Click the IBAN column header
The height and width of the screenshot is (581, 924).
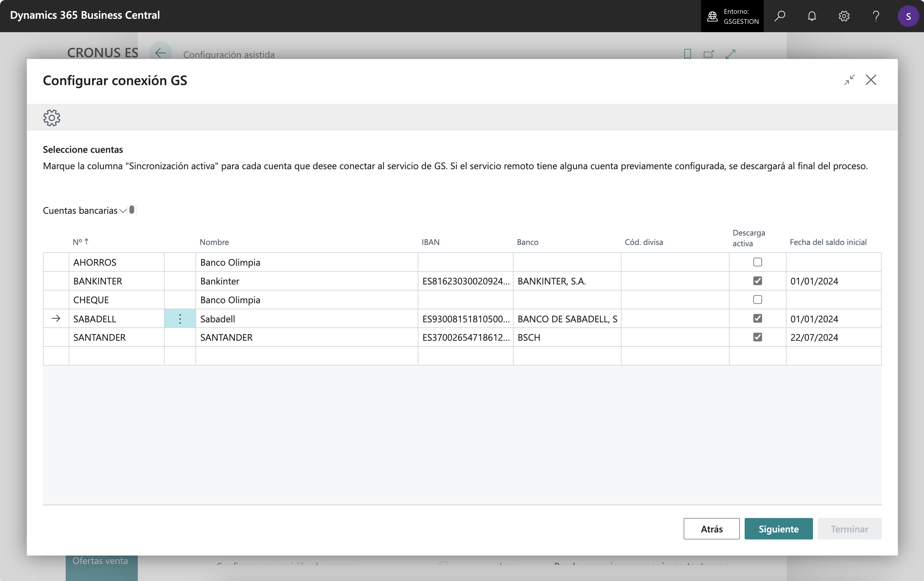point(430,242)
